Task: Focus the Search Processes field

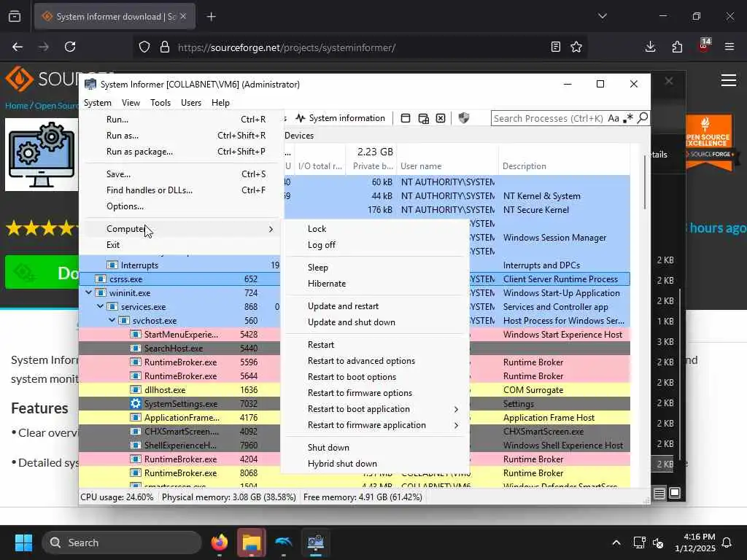Action: (548, 118)
